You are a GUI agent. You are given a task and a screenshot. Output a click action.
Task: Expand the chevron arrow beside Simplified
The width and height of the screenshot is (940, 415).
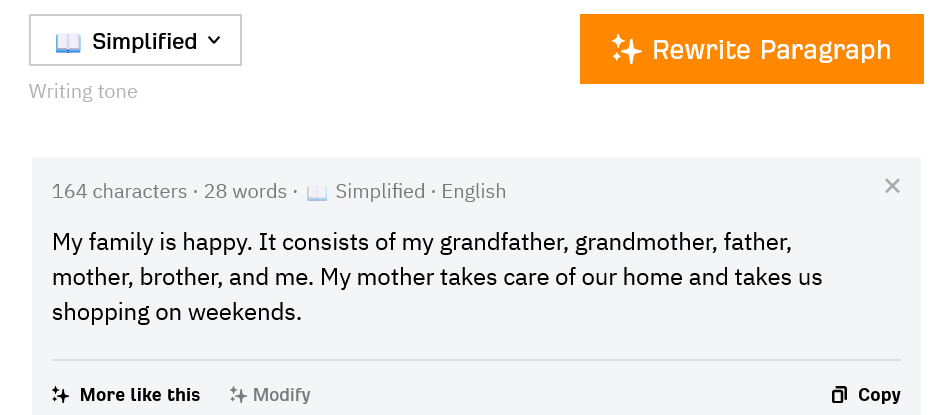[x=213, y=41]
